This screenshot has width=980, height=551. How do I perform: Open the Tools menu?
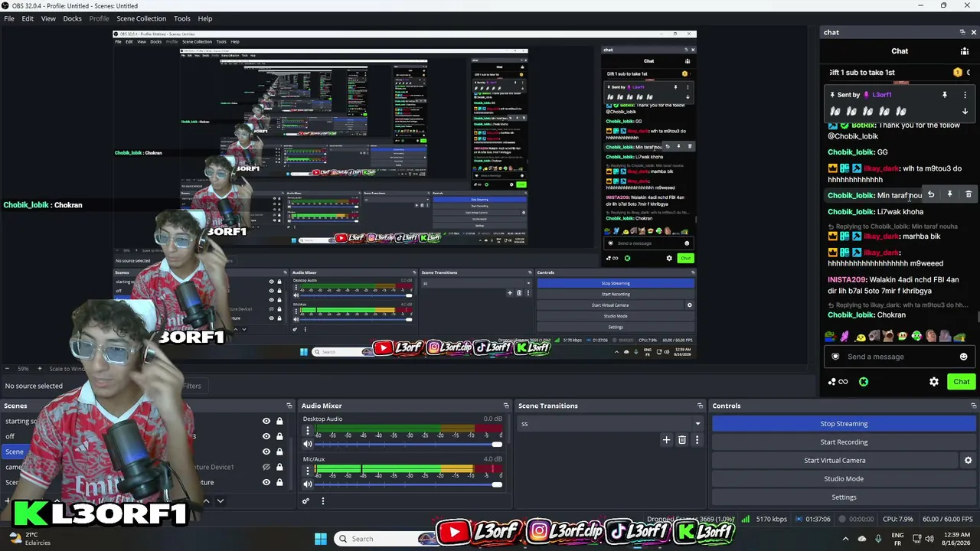tap(182, 18)
